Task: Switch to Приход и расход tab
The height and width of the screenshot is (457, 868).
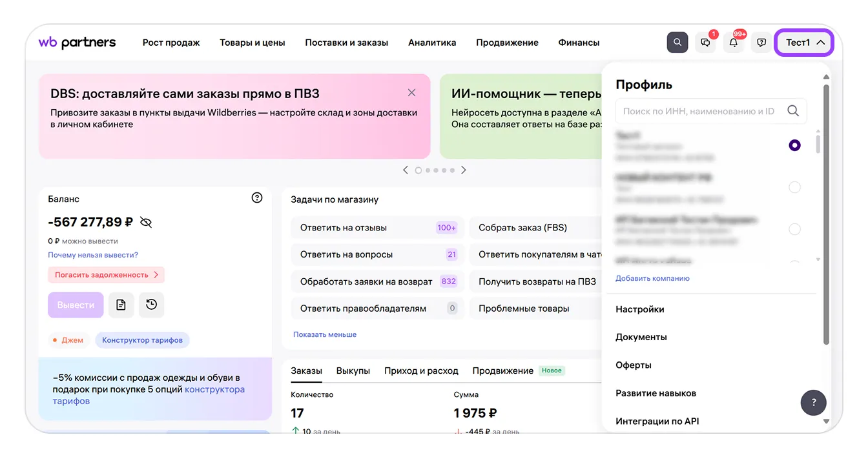Action: tap(421, 371)
